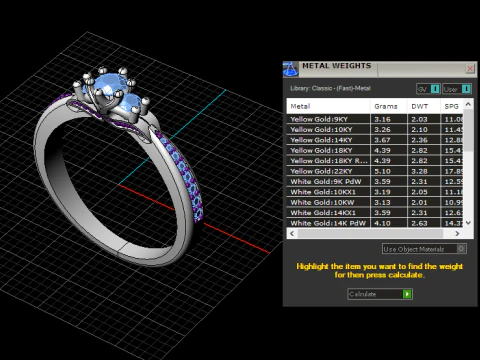Toggle the Use Object Materials option
Image resolution: width=480 pixels, height=360 pixels.
point(424,249)
